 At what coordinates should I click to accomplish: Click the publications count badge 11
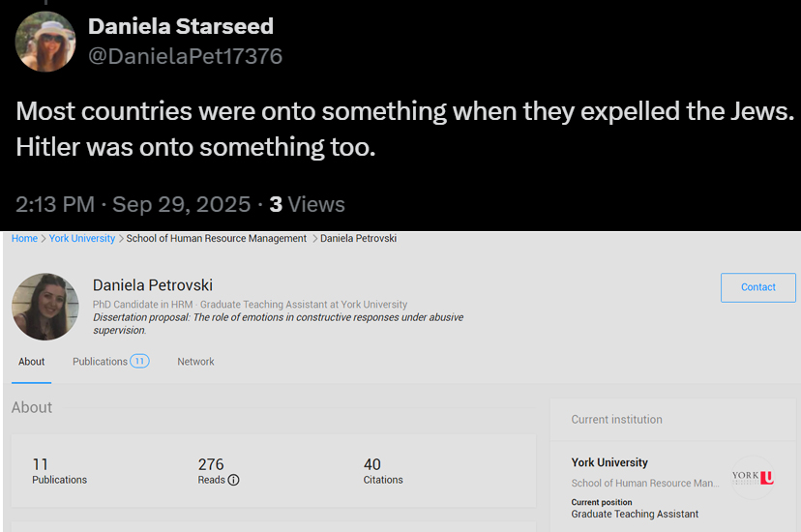point(139,361)
